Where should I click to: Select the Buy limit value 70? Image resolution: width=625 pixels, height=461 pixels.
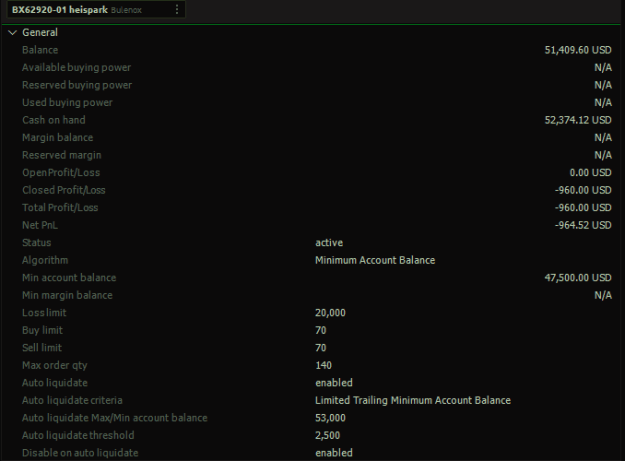point(320,330)
